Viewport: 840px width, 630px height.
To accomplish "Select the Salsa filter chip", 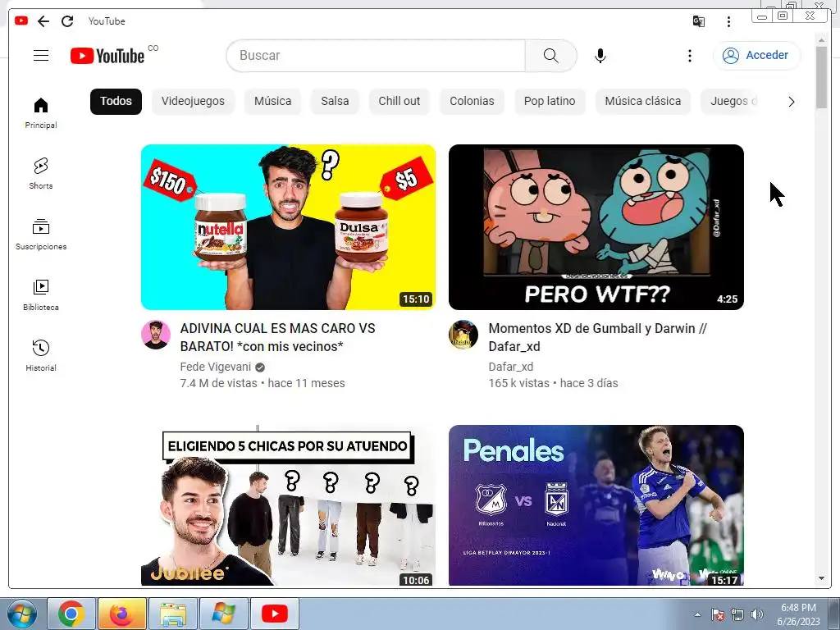I will (x=335, y=101).
